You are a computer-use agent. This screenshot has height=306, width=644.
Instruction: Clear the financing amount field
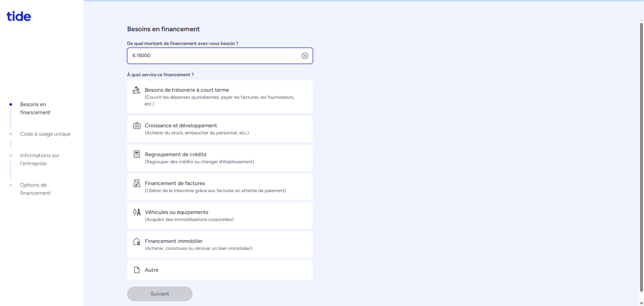(x=305, y=56)
